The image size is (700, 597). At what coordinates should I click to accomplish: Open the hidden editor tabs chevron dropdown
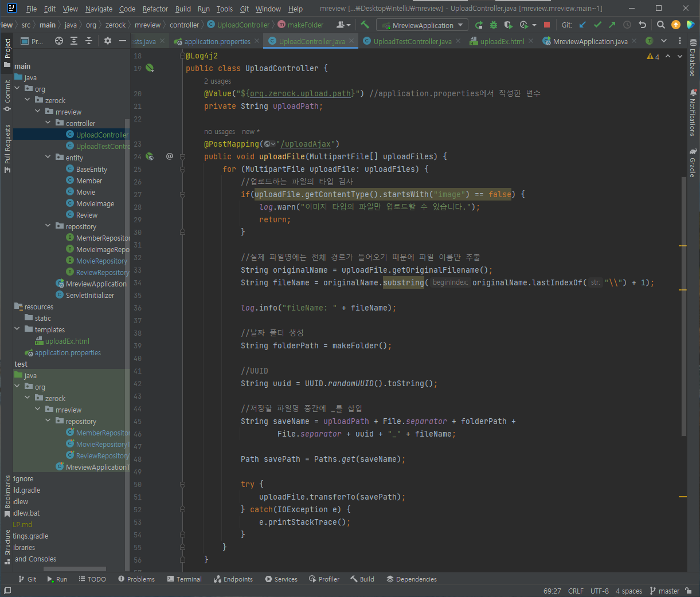tap(664, 41)
